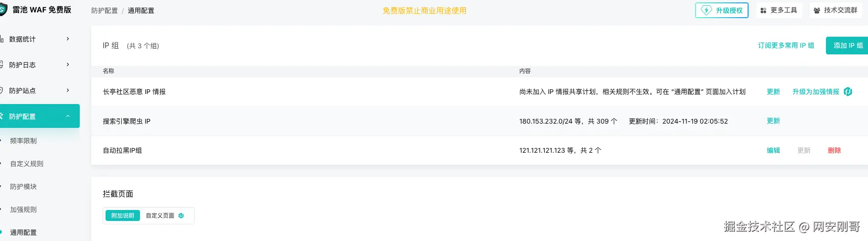Click the 技术交流群 people icon
868x241 pixels.
(x=817, y=10)
